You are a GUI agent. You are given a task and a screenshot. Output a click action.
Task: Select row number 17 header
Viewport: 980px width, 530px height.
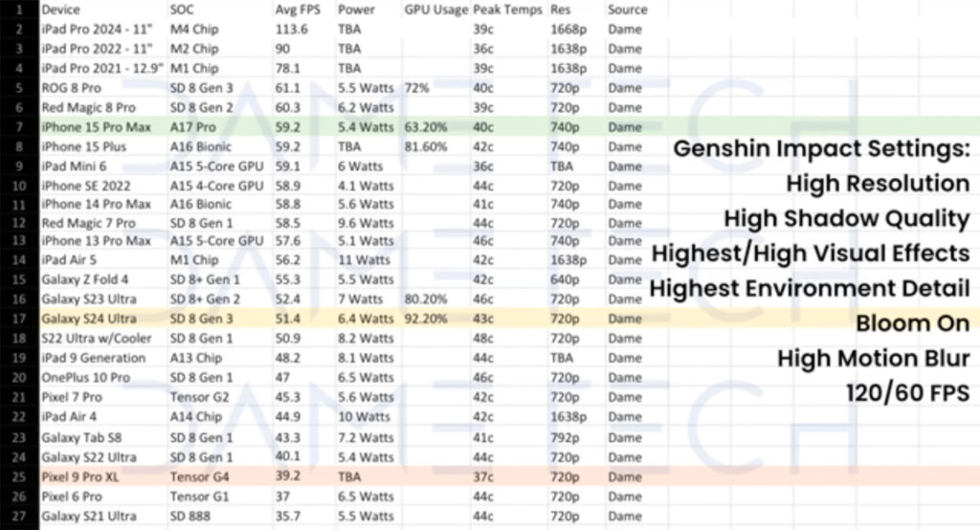point(19,319)
